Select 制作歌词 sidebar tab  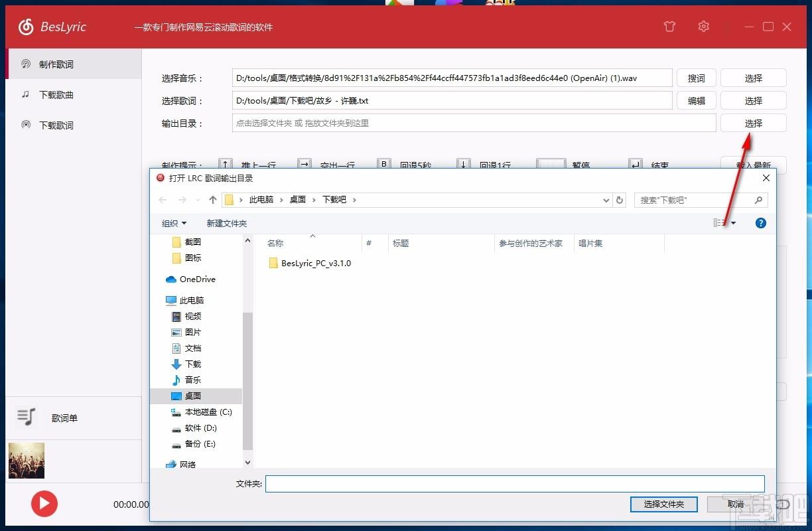click(74, 64)
